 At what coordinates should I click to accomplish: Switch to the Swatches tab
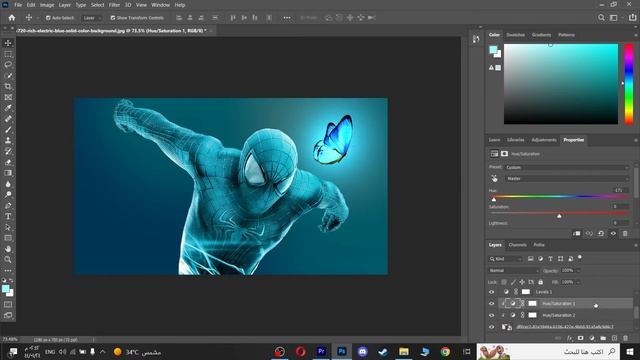tap(516, 35)
